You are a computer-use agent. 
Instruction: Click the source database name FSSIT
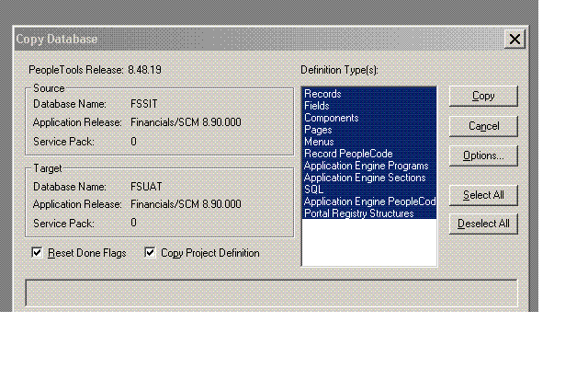tap(144, 104)
